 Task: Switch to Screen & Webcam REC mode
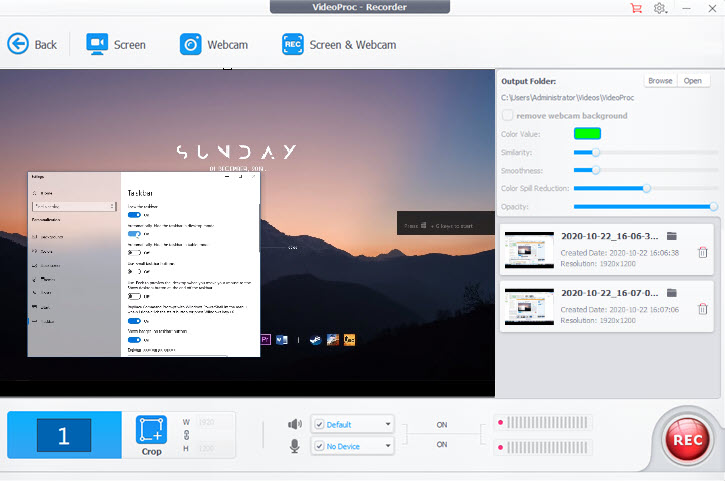(293, 44)
